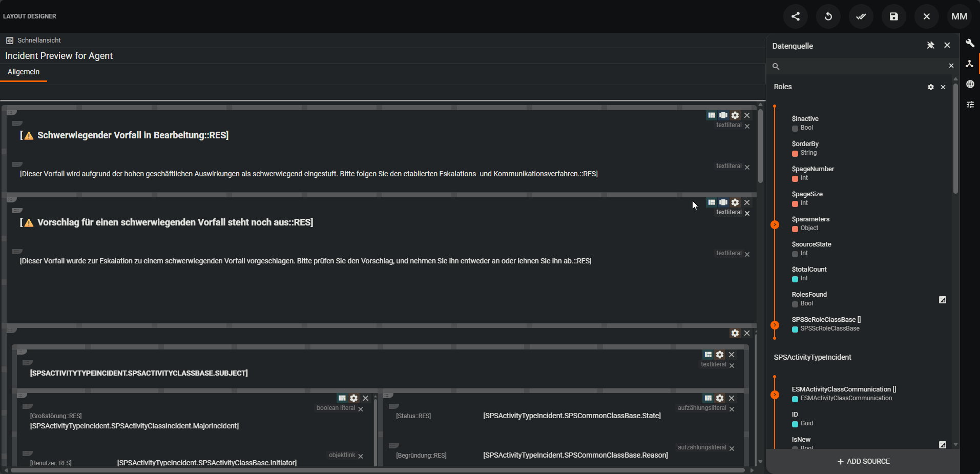This screenshot has width=980, height=474.
Task: Unpin the Datenquelle panel
Action: click(x=930, y=46)
